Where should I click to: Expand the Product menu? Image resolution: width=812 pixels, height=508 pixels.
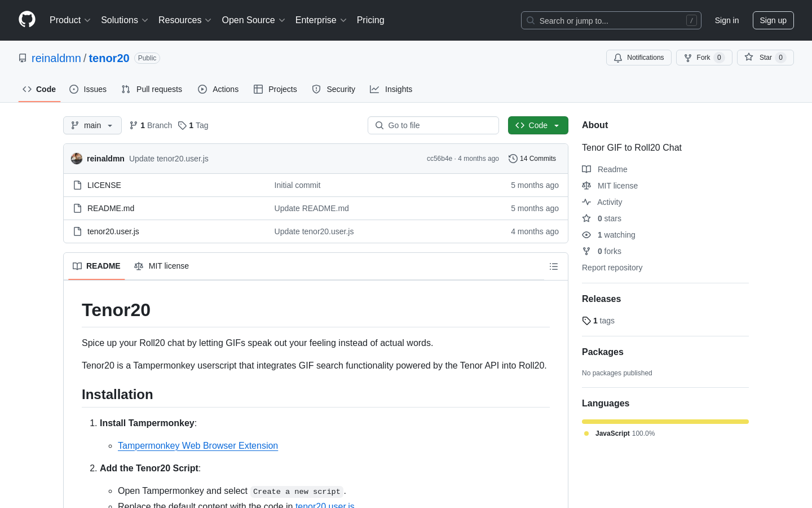tap(70, 20)
